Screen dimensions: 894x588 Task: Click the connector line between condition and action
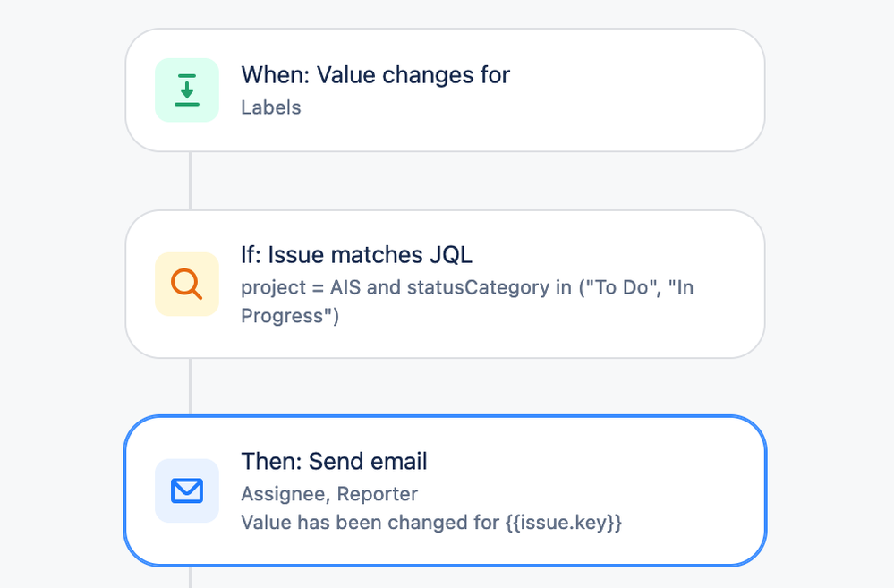pos(191,387)
